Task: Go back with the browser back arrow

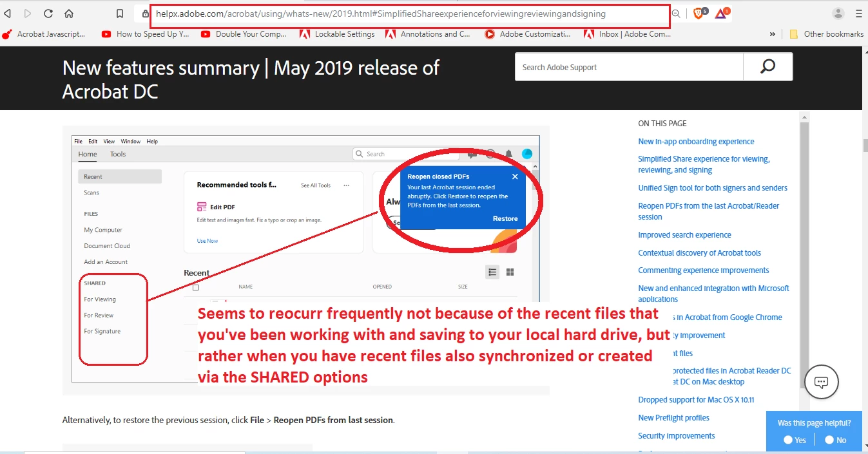Action: tap(8, 14)
